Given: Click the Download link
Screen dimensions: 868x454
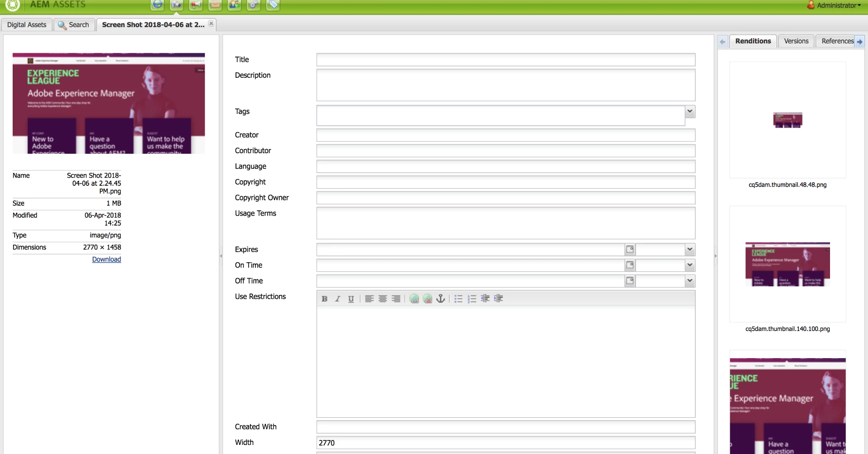Looking at the screenshot, I should [107, 260].
